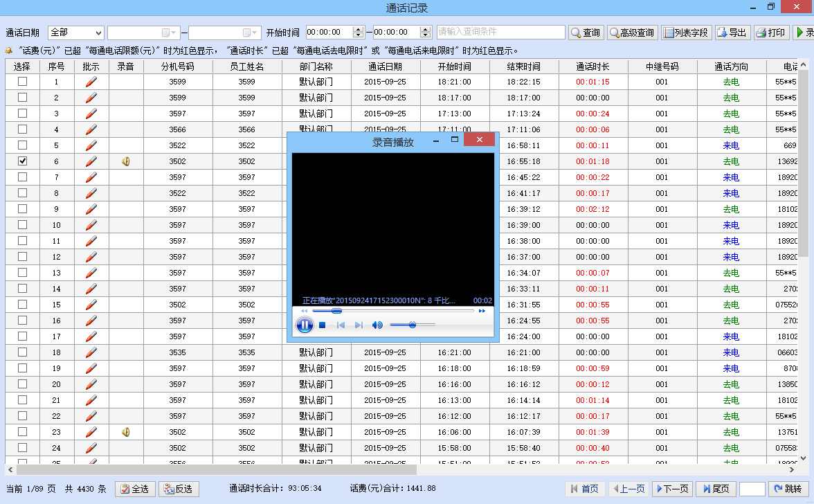Uncheck the checkbox for row 6
Viewport: 814px width, 504px height.
point(23,161)
